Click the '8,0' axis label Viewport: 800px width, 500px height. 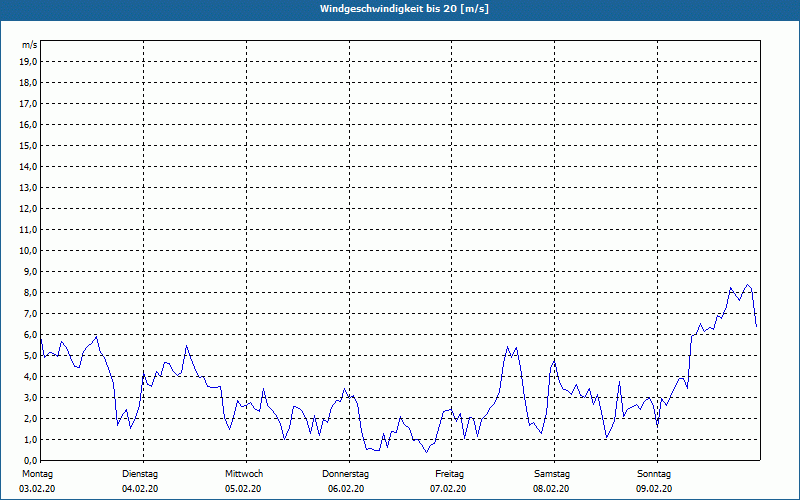point(30,292)
